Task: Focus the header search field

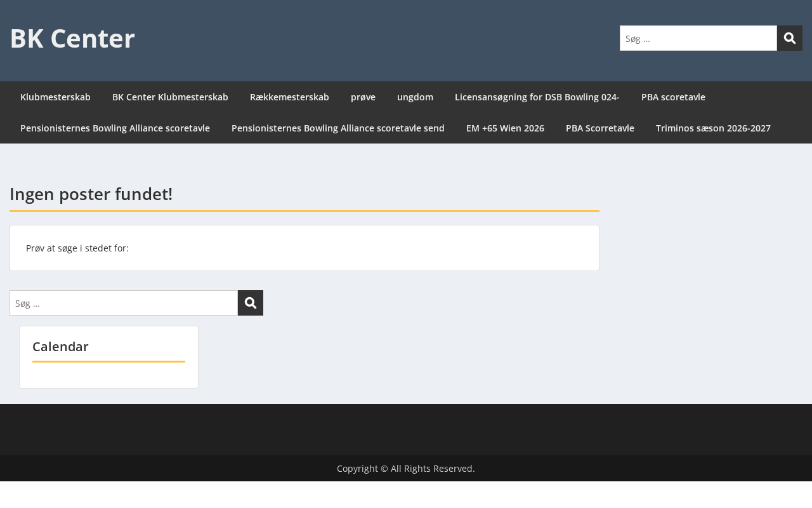Action: point(698,38)
